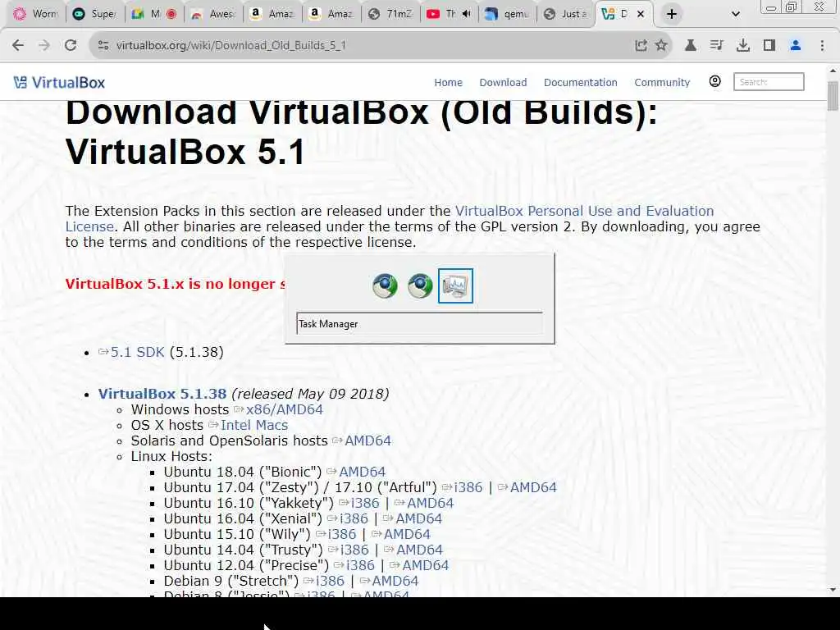Switch to the second Amazon tab
Viewport: 840px width, 630px height.
(331, 15)
